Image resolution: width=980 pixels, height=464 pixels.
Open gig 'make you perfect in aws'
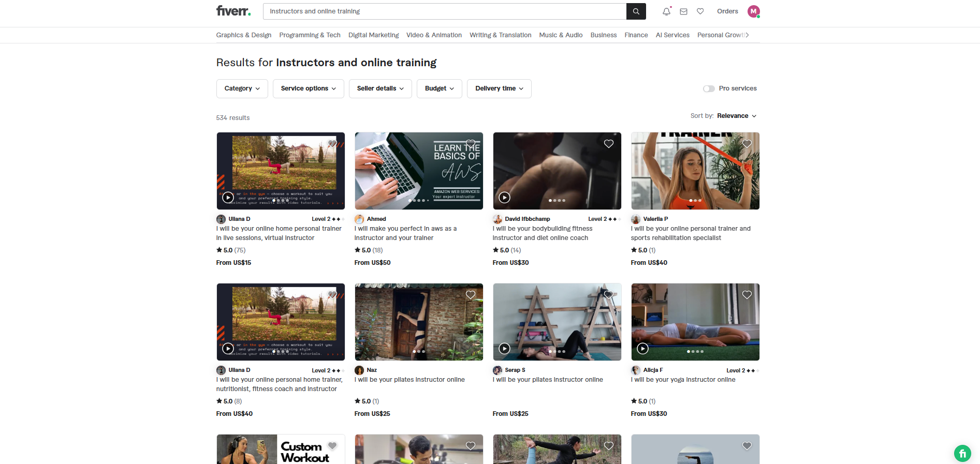[x=405, y=233]
